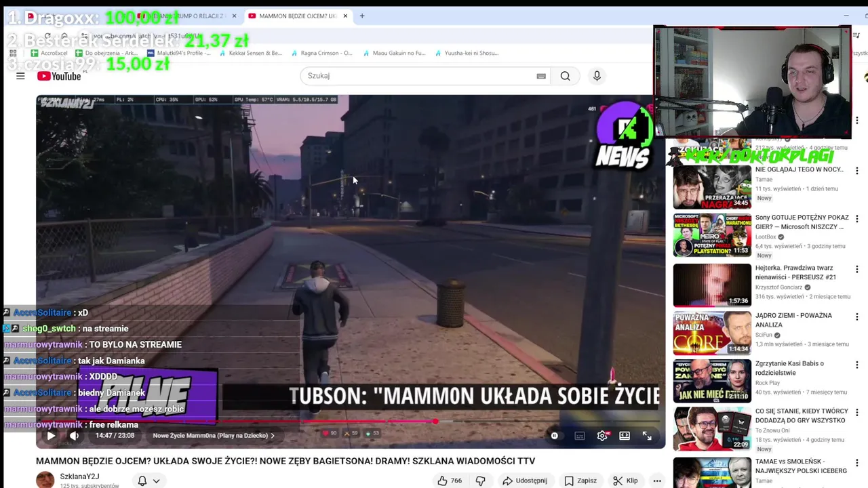Open options menu for Sony GOTUJE video
The height and width of the screenshot is (488, 868).
856,219
